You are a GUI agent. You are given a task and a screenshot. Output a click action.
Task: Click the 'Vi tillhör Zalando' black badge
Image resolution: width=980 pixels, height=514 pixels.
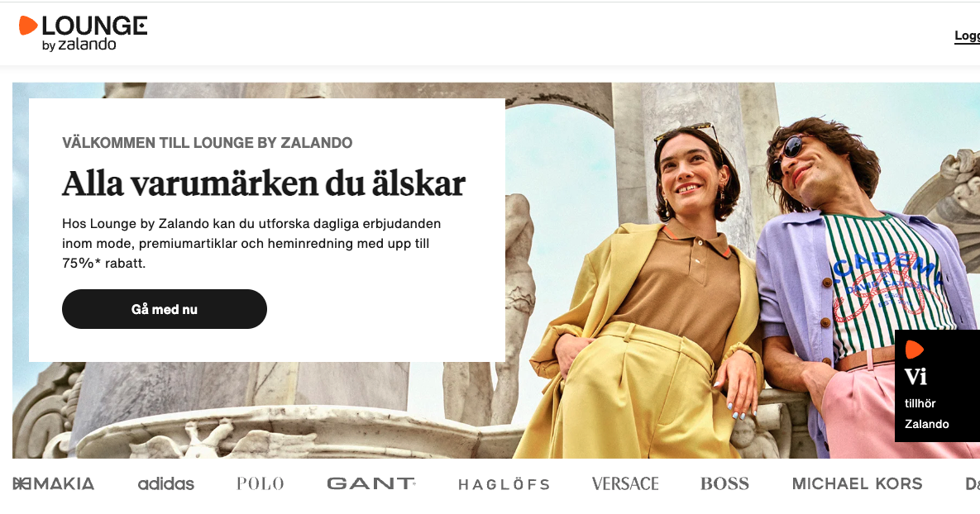pyautogui.click(x=938, y=386)
